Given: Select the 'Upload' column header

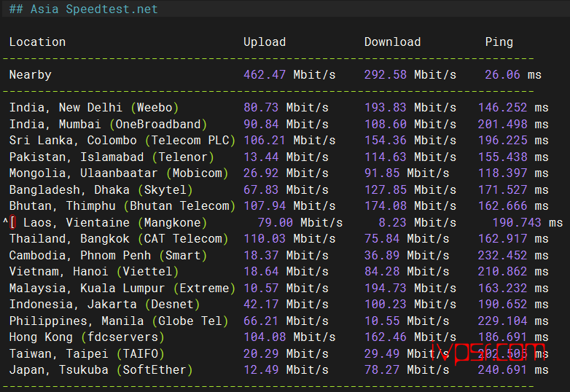Looking at the screenshot, I should (265, 42).
